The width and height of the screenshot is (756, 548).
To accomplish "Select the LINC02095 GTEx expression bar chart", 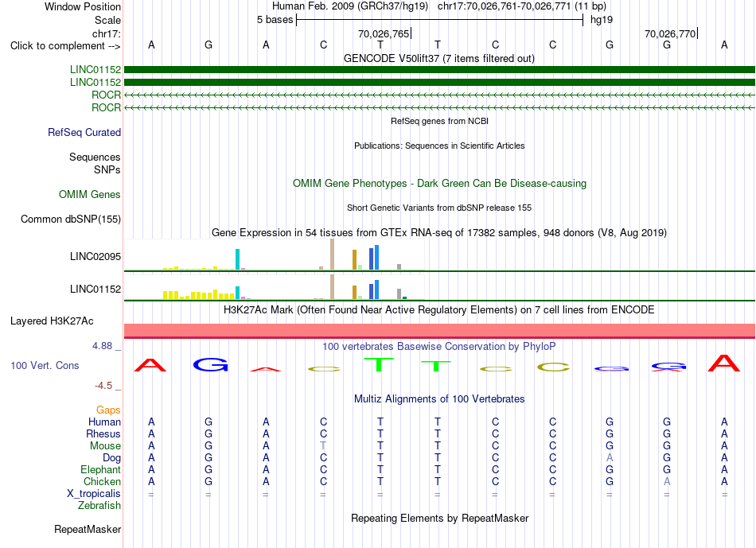I will click(275, 255).
